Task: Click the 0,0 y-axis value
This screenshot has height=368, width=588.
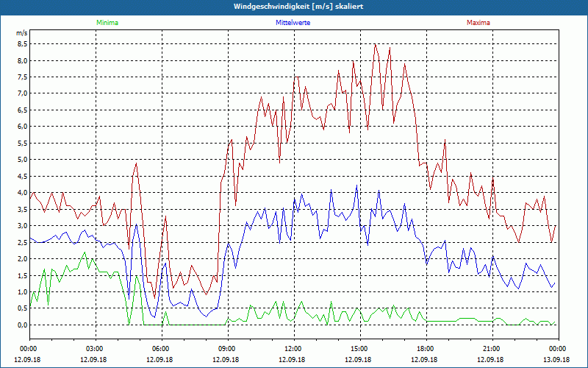Action: point(23,325)
